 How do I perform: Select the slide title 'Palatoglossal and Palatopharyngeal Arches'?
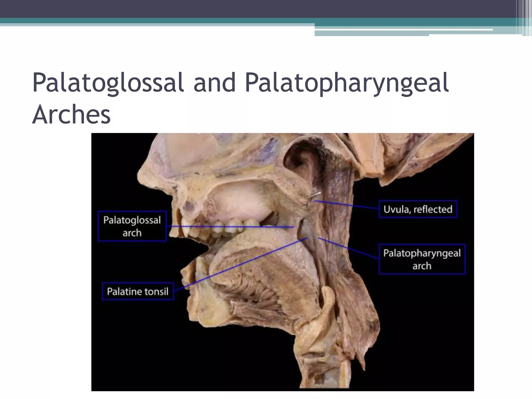coord(240,98)
